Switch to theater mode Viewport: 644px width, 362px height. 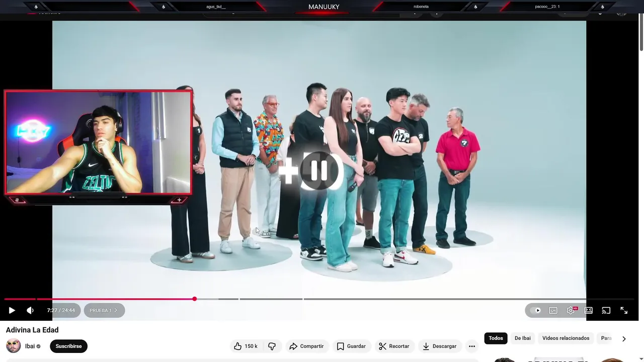click(x=589, y=310)
